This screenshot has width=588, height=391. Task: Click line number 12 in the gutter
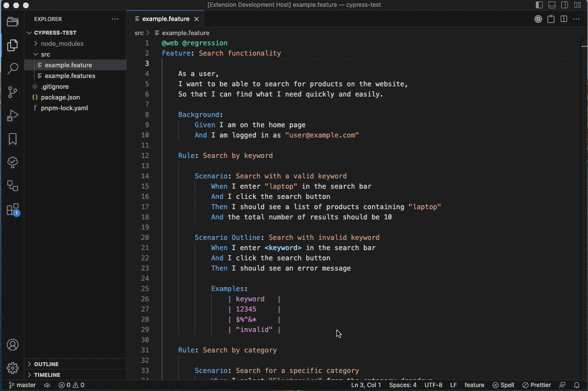coord(145,156)
